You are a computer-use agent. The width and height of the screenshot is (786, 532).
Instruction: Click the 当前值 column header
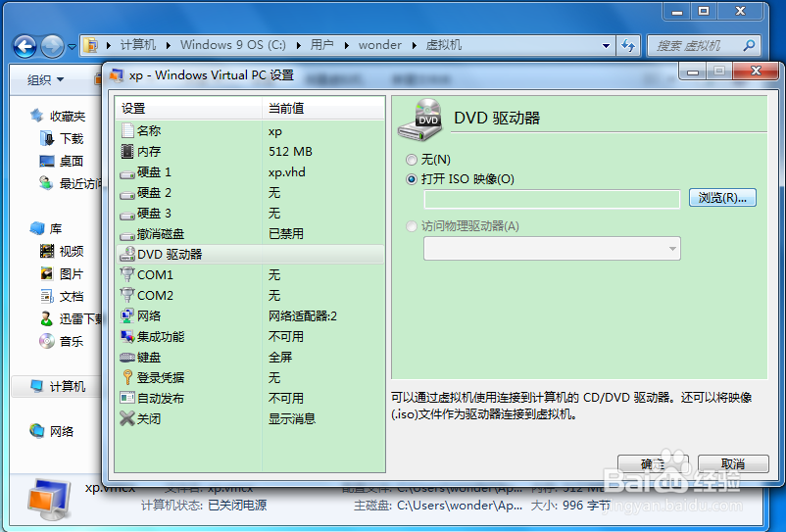tap(323, 108)
